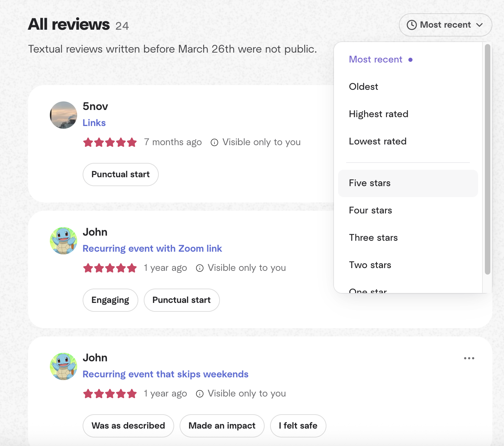Click 5nov's profile avatar photo
This screenshot has height=446, width=504.
[64, 115]
